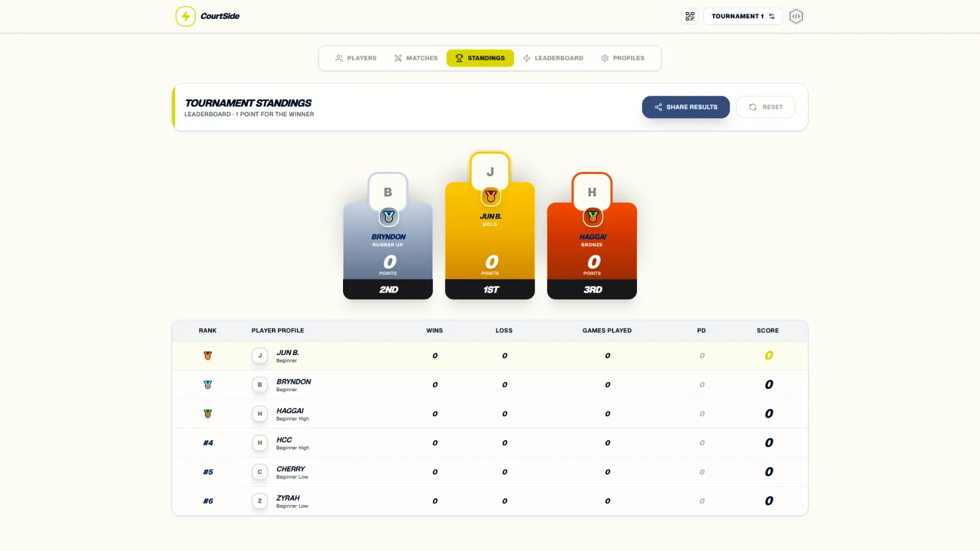This screenshot has height=551, width=980.
Task: Go to the Profiles tab
Action: tap(623, 58)
